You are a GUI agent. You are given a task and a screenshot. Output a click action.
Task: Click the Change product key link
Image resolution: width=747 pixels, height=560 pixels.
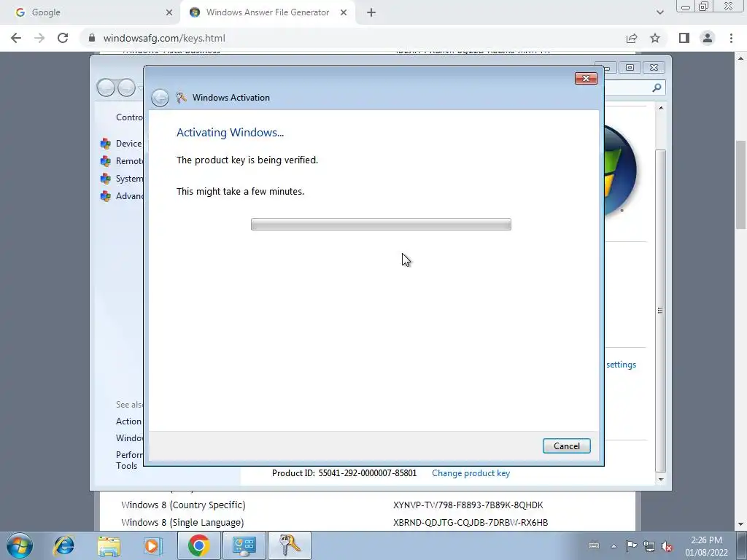click(x=471, y=472)
